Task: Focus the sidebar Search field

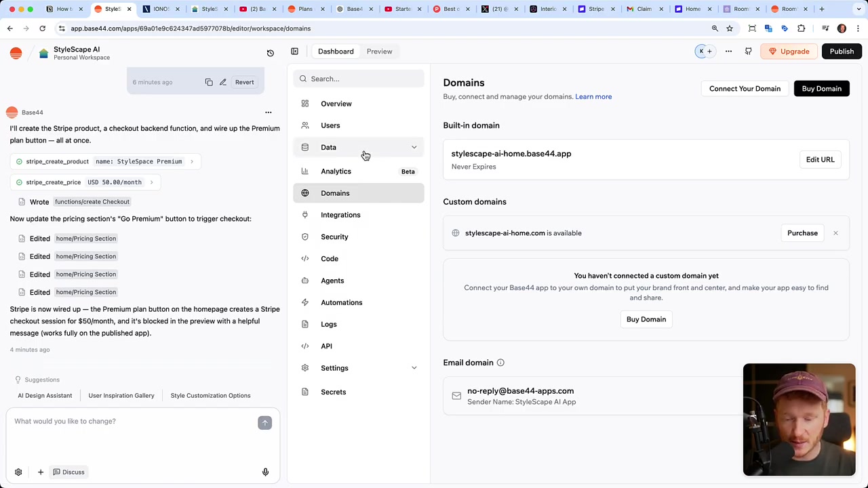Action: (359, 79)
